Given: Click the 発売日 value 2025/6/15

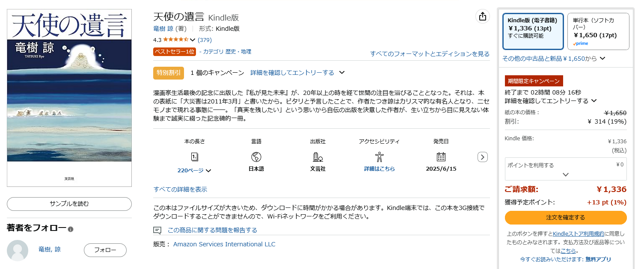Looking at the screenshot, I should click(441, 169).
